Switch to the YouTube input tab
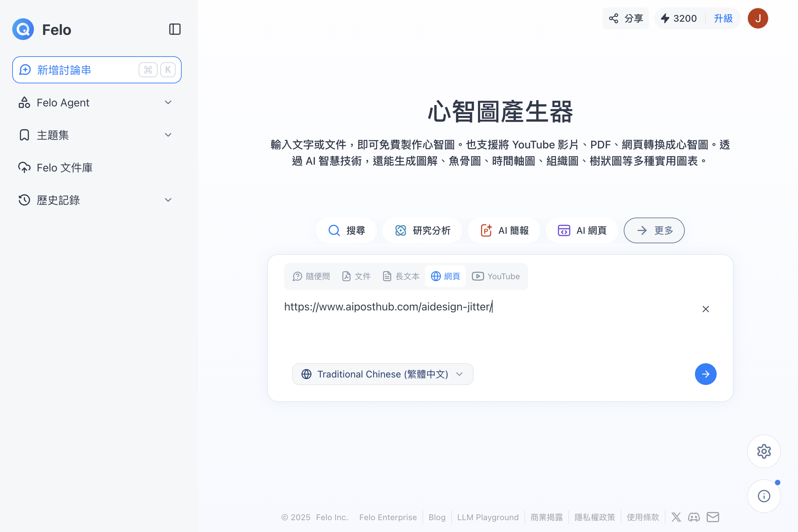 pos(496,276)
